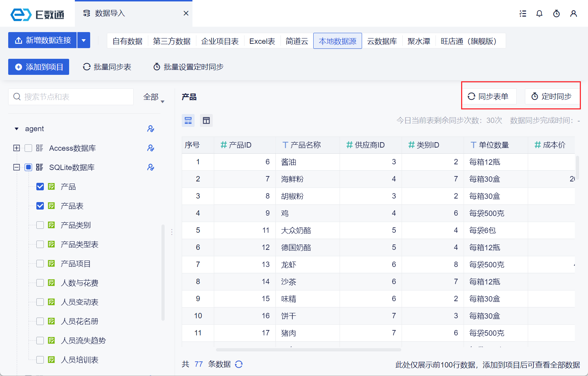
Task: Click the 产品名称 column header
Action: pyautogui.click(x=308, y=145)
